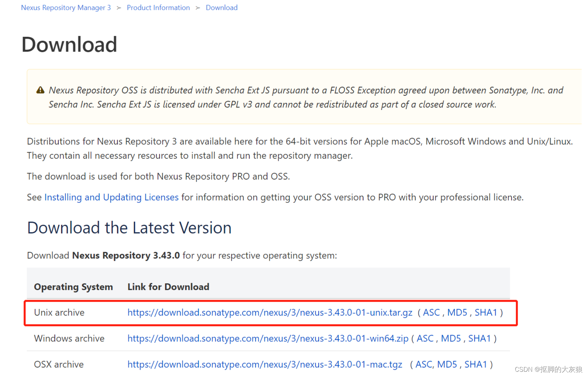This screenshot has height=376, width=588.
Task: Download the win64.zip archive link
Action: (x=268, y=339)
